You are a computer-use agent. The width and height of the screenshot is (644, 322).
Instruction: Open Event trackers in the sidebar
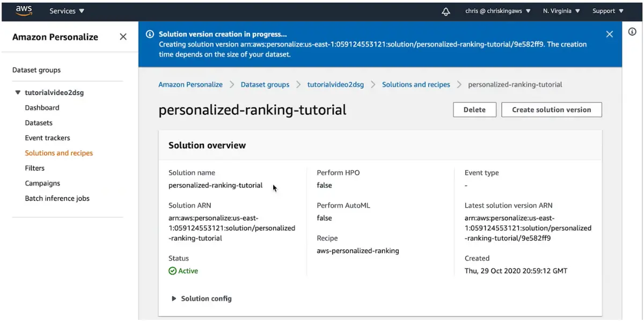47,138
